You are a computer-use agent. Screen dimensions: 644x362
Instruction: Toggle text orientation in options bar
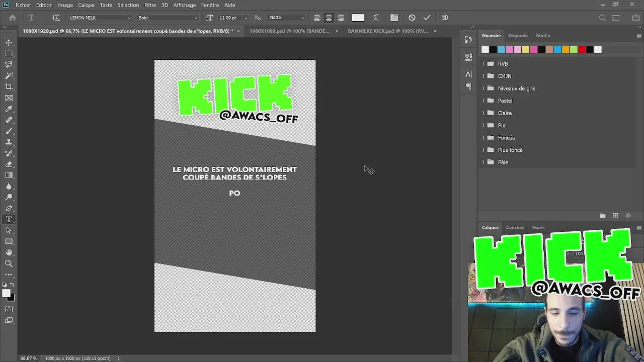point(56,18)
